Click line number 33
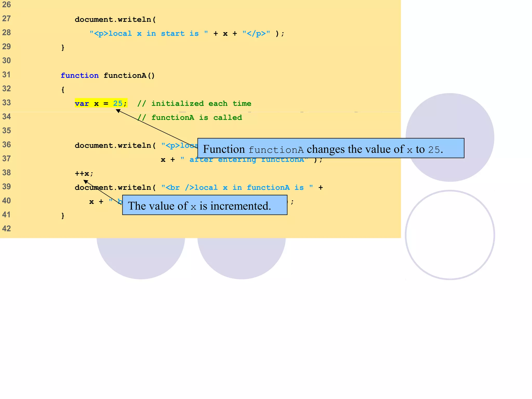Screen dimensions: 532x399 coord(6,103)
